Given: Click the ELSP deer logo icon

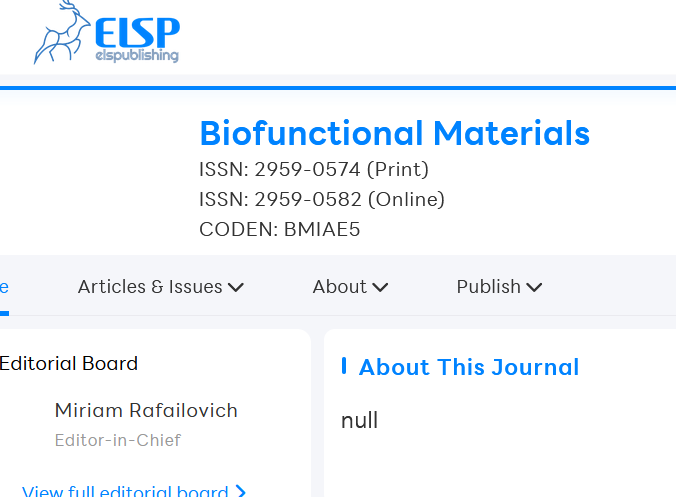Looking at the screenshot, I should pos(62,34).
